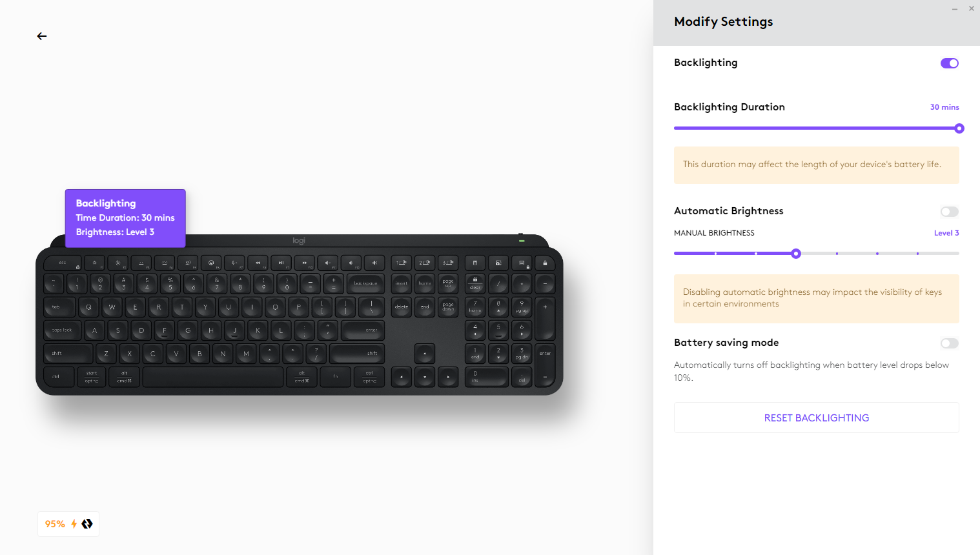Click the esc key on the keyboard image
The image size is (980, 555).
click(63, 263)
